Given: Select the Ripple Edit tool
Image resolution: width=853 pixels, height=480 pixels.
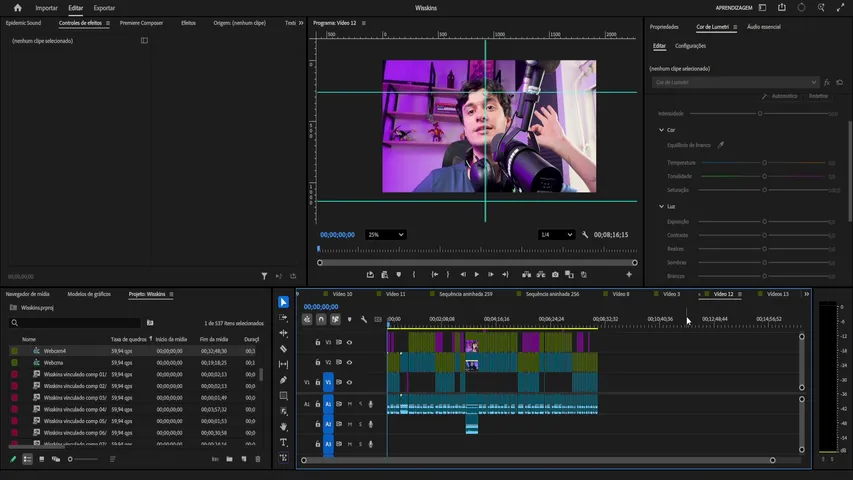Looking at the screenshot, I should [x=283, y=333].
